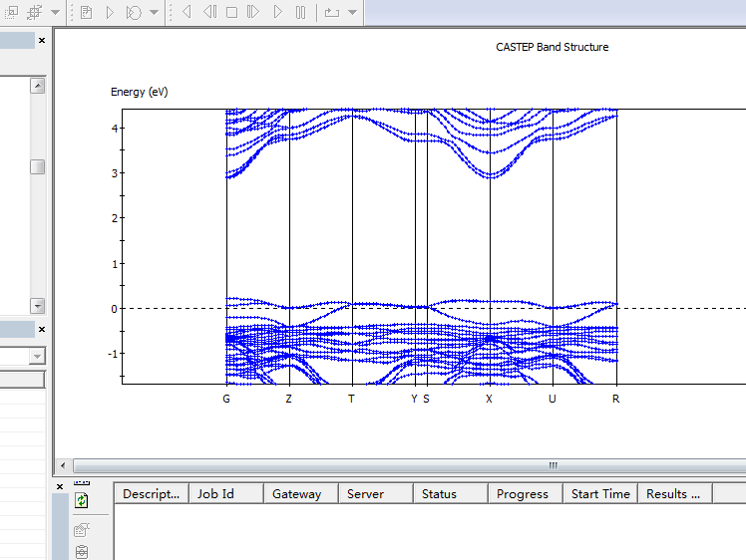Click the left panel vertical scrollbar thumb
Screen dimensions: 746x560
coord(38,166)
